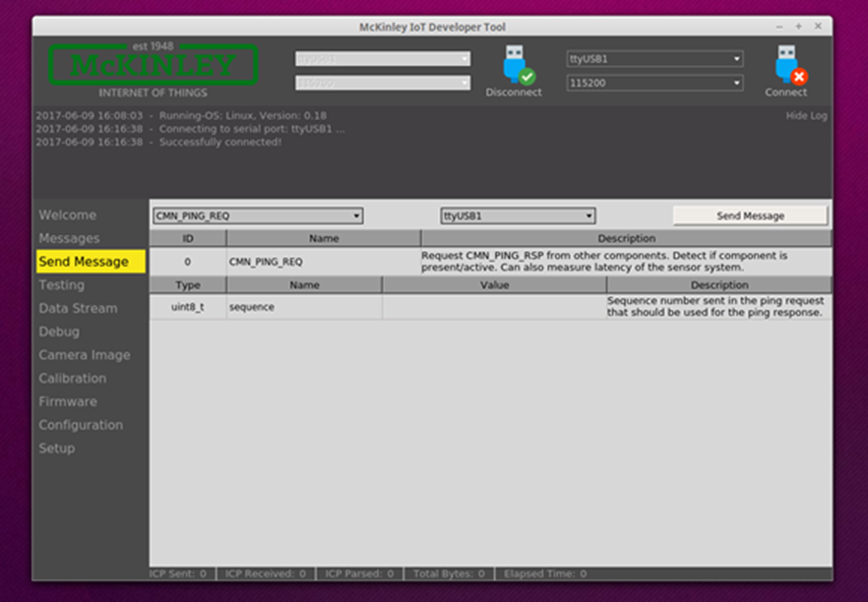Open the disabled baud rate dropdown beside Disconnect
Image resolution: width=868 pixels, height=602 pixels.
(x=383, y=83)
